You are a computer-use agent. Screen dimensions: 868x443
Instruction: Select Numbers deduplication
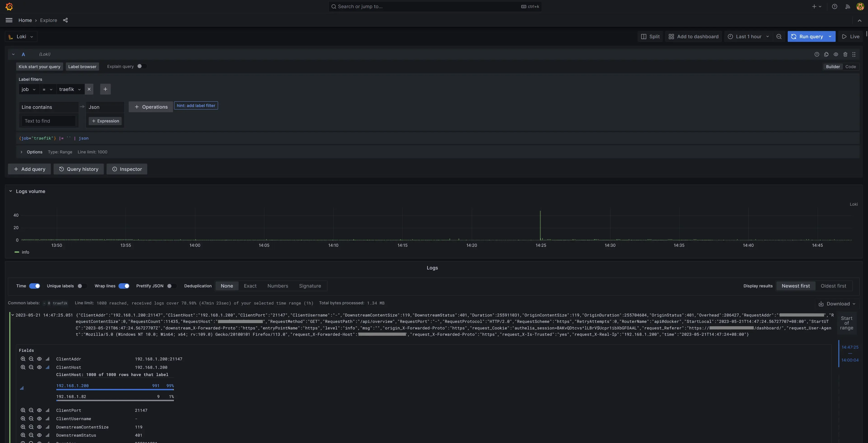tap(278, 286)
